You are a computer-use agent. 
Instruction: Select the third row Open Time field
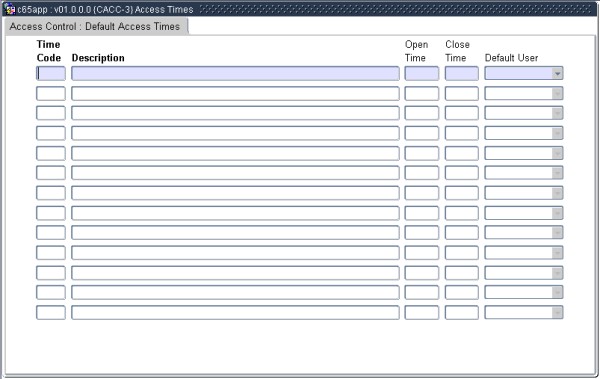[x=422, y=113]
